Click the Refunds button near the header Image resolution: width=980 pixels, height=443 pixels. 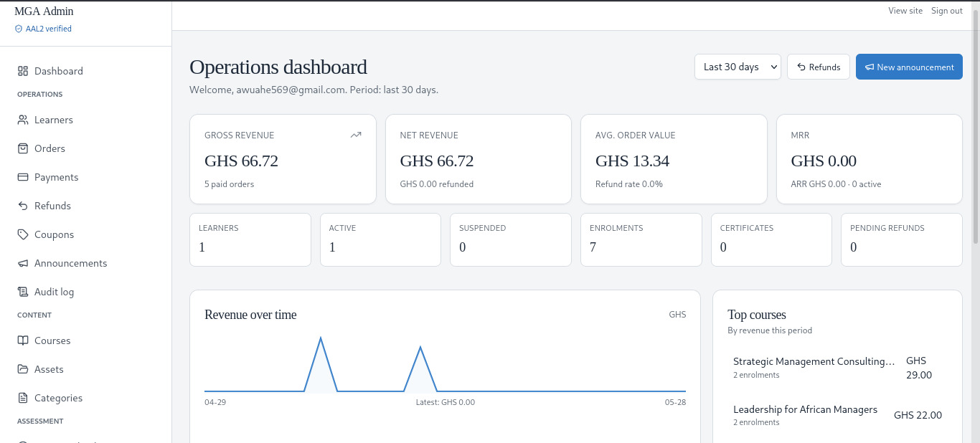819,67
